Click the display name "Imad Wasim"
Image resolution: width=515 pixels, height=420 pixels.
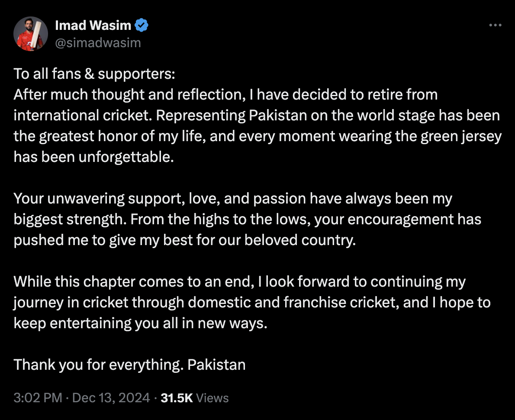(x=93, y=26)
